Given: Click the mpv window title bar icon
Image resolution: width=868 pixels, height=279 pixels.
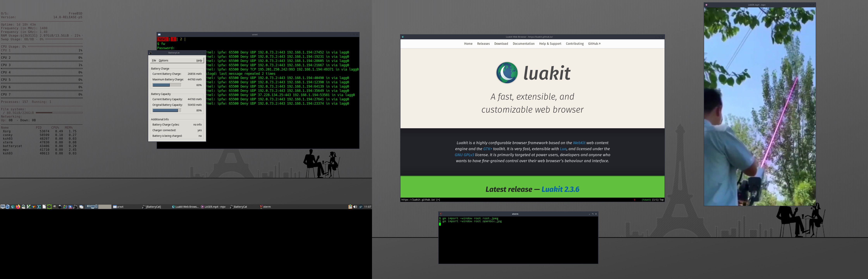Looking at the screenshot, I should click(x=706, y=5).
